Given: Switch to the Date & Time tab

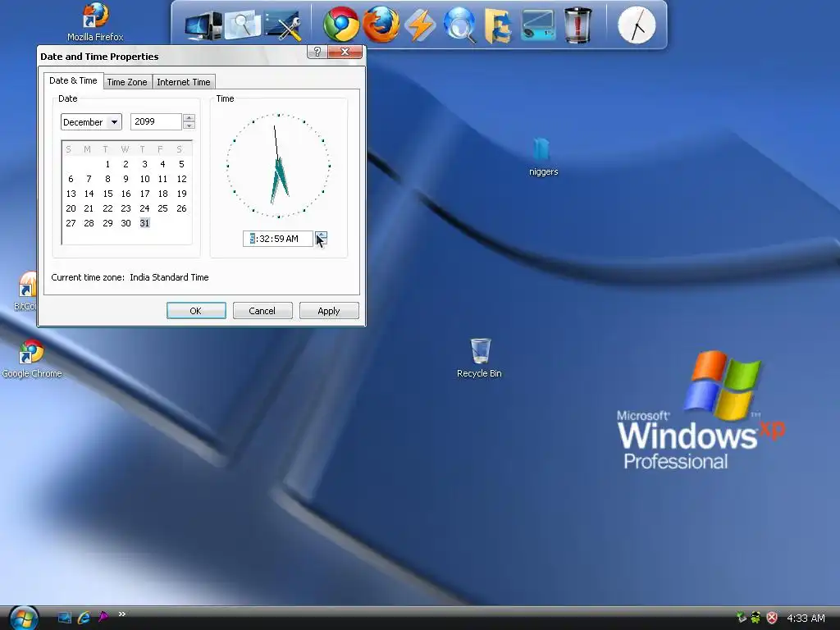Looking at the screenshot, I should (73, 80).
